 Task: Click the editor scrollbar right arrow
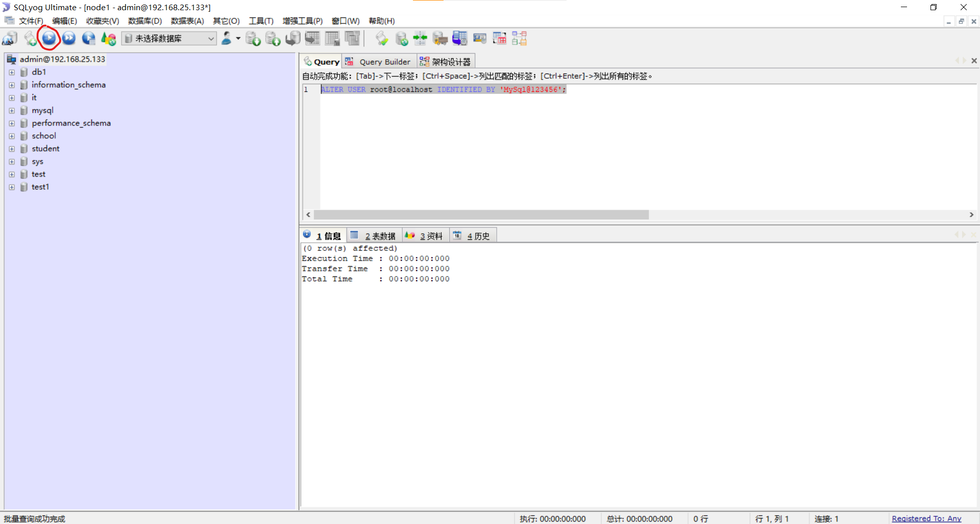click(971, 215)
